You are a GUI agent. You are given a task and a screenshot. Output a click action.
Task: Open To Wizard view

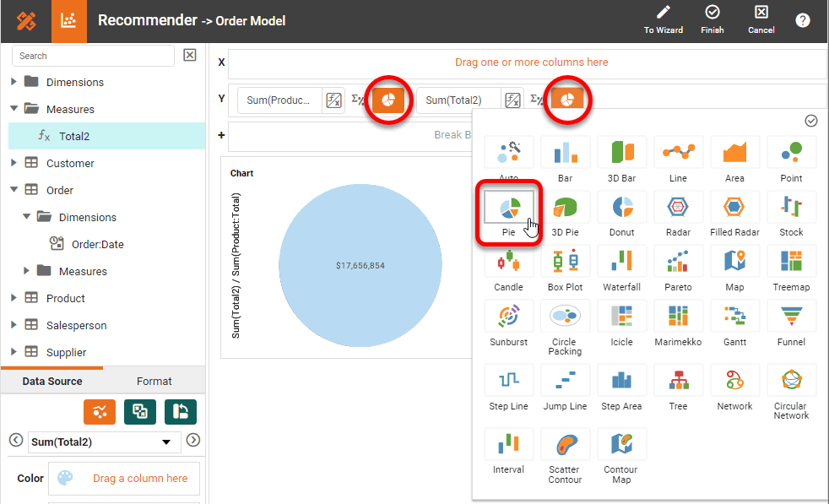662,19
